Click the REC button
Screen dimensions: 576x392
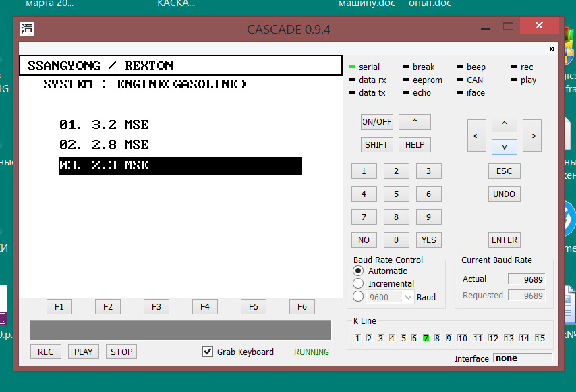pos(46,352)
